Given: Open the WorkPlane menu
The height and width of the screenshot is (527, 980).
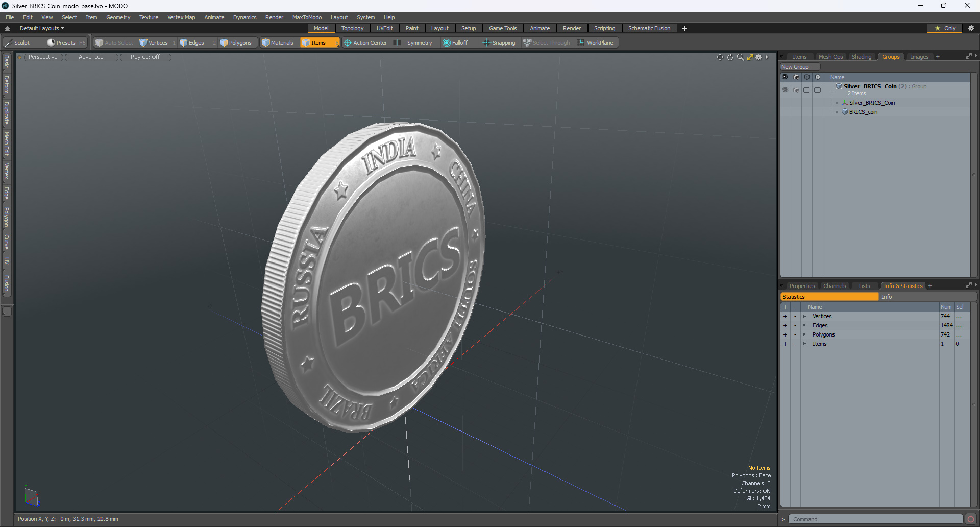Looking at the screenshot, I should [x=596, y=43].
